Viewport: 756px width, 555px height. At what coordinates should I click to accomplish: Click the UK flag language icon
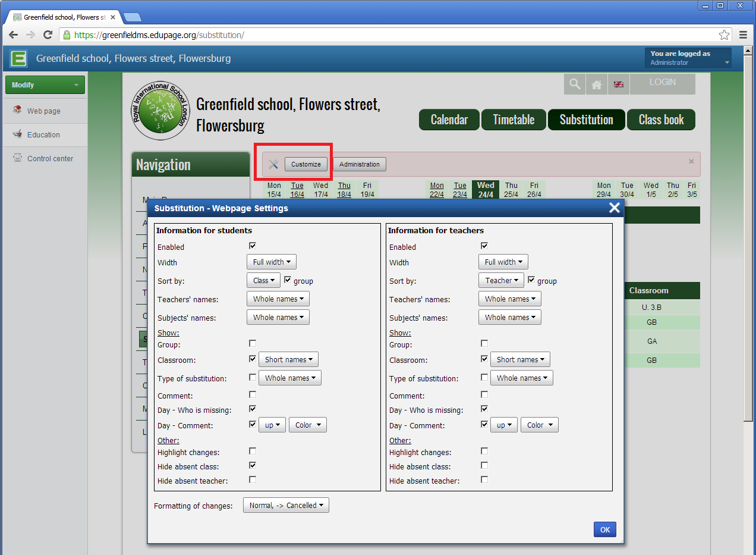pyautogui.click(x=619, y=84)
